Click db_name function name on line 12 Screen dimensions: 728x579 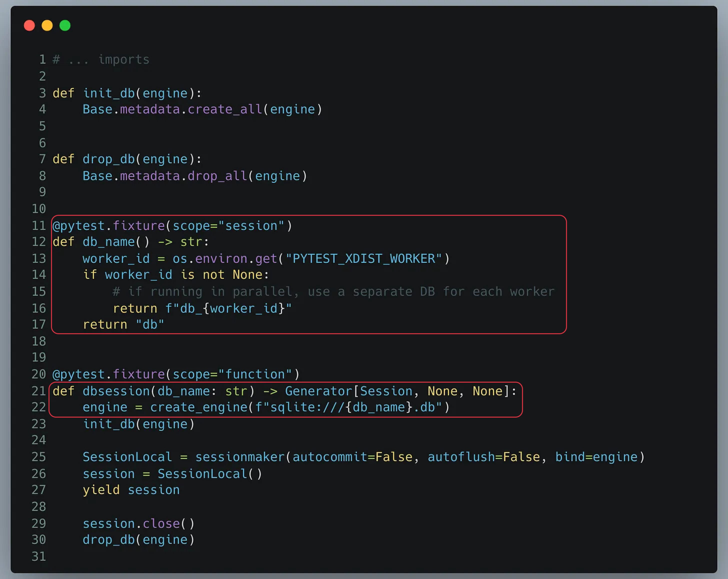(x=109, y=242)
